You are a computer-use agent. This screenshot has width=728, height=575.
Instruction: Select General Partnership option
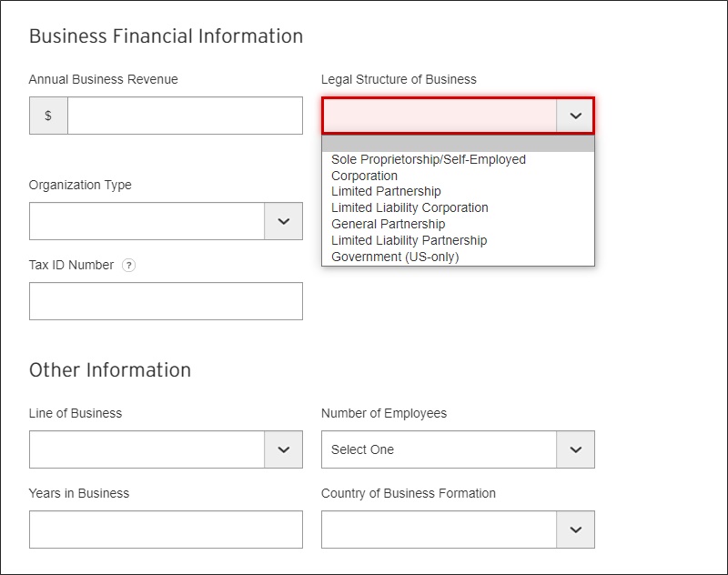click(x=458, y=224)
